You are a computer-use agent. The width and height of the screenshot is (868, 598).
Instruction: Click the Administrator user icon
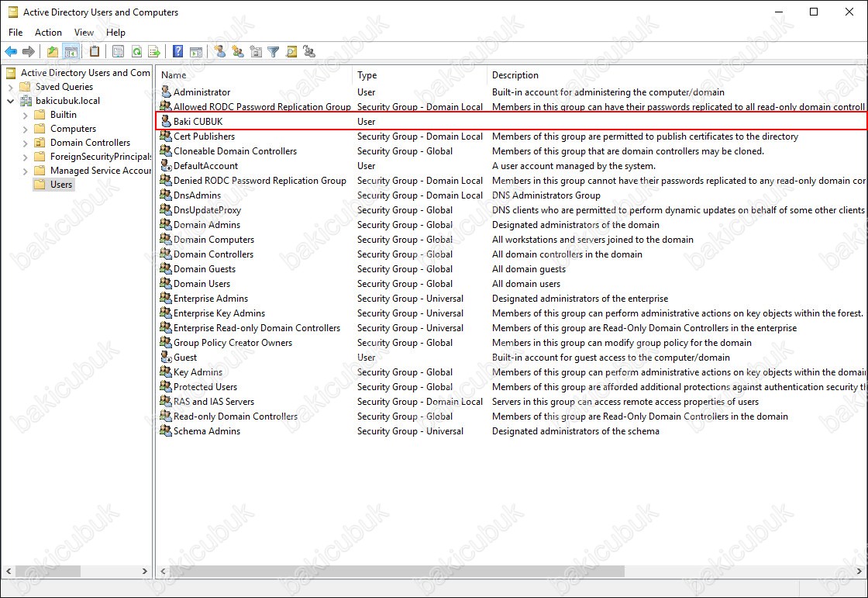tap(166, 92)
